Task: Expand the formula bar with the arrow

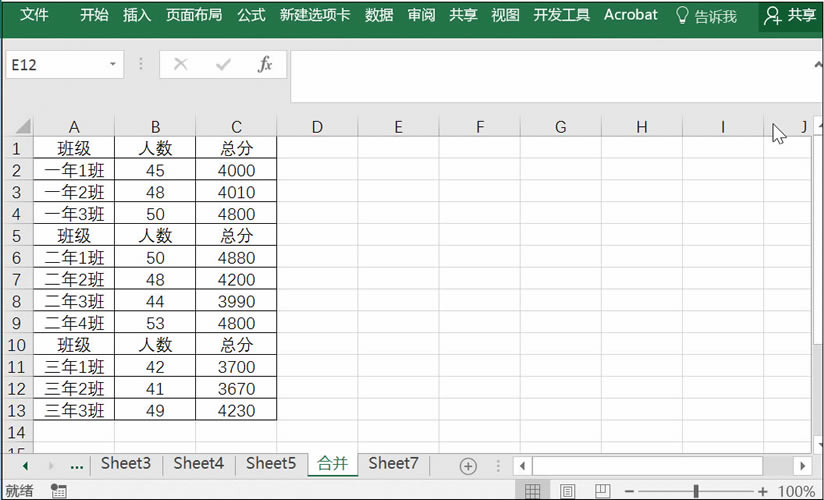Action: click(x=818, y=65)
